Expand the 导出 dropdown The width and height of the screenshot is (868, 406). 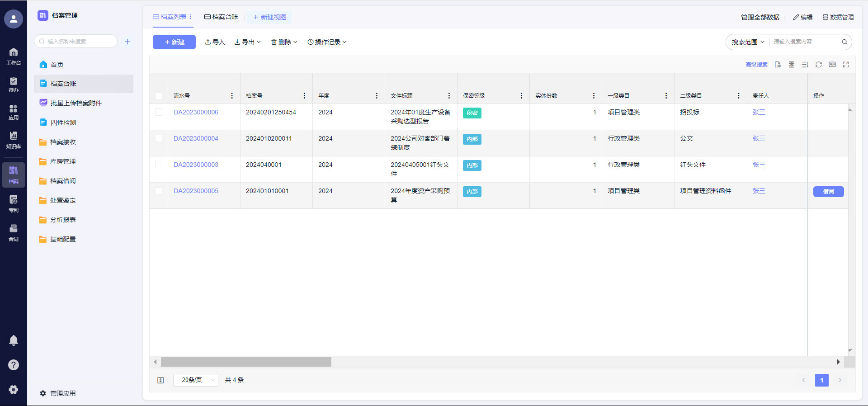click(x=248, y=42)
